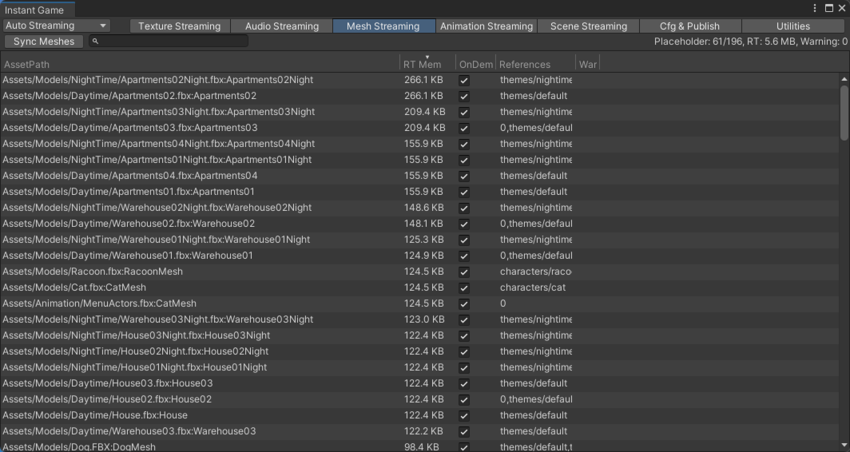The width and height of the screenshot is (850, 452).
Task: Click the RT Mem sort arrow
Action: coord(427,57)
